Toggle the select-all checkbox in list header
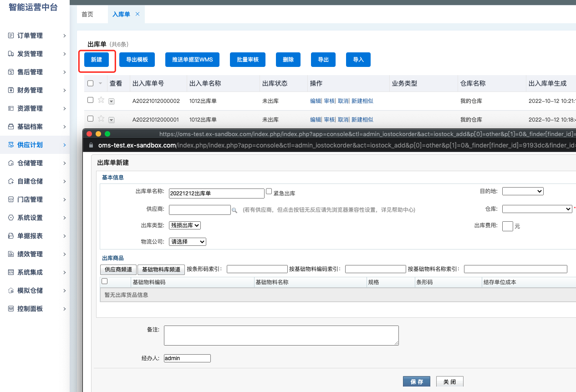 click(x=90, y=83)
